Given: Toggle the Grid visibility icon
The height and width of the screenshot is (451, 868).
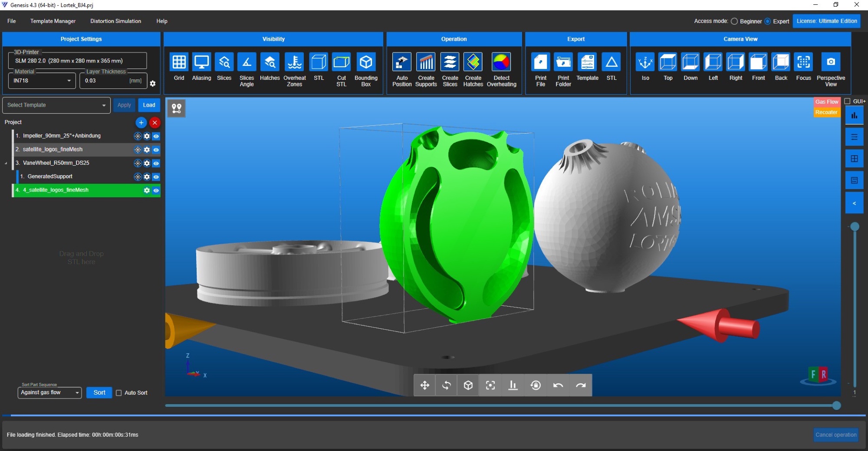Looking at the screenshot, I should (x=179, y=62).
